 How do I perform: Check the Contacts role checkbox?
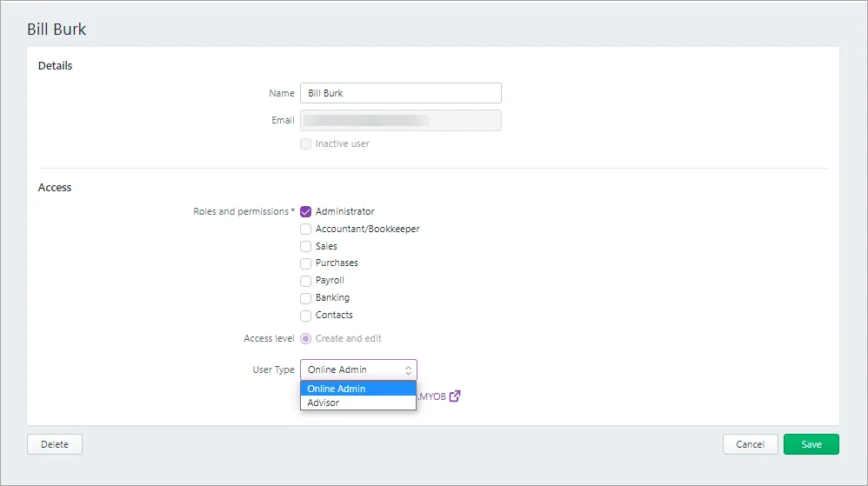click(x=305, y=316)
